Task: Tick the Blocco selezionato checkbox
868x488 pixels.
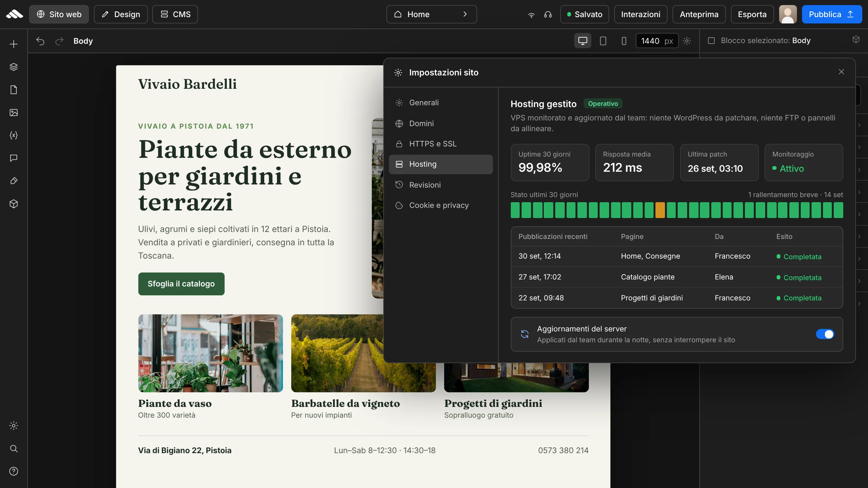Action: click(711, 41)
